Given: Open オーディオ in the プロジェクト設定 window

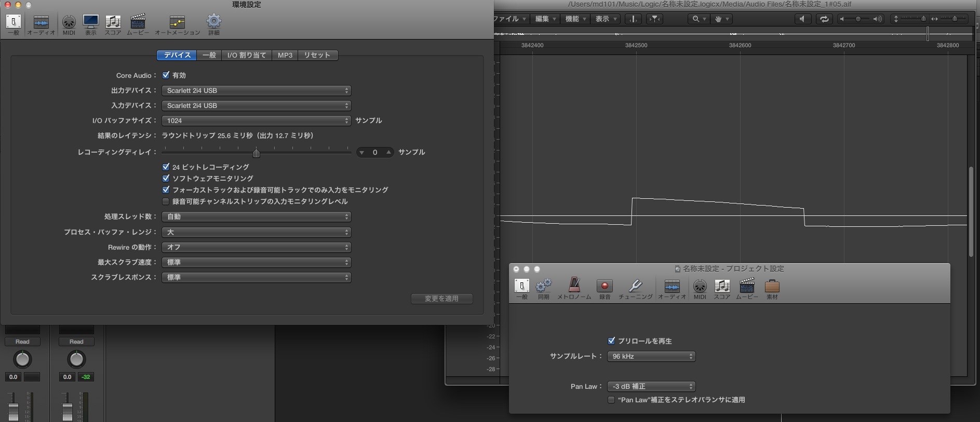Looking at the screenshot, I should point(672,289).
